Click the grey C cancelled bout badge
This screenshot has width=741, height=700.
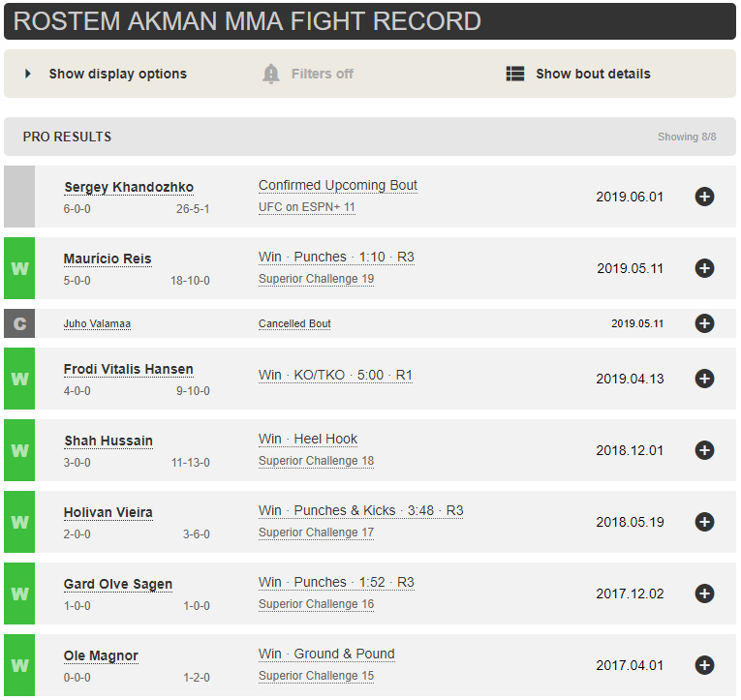19,323
